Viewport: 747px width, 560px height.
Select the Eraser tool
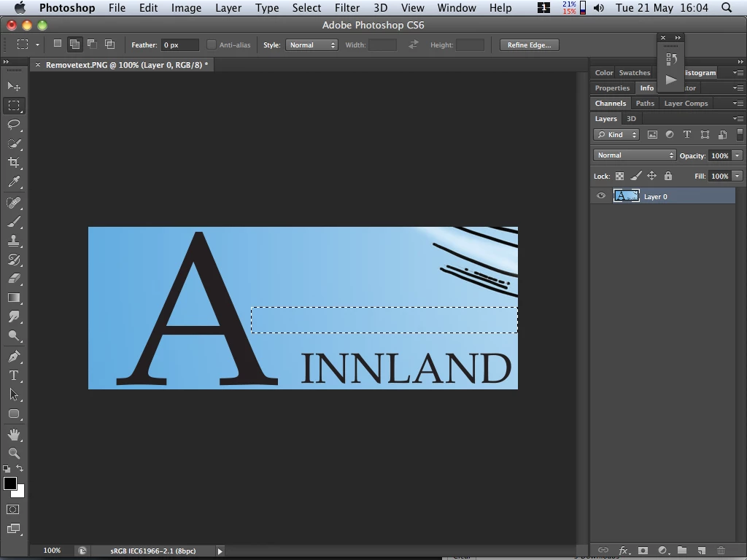click(x=14, y=279)
